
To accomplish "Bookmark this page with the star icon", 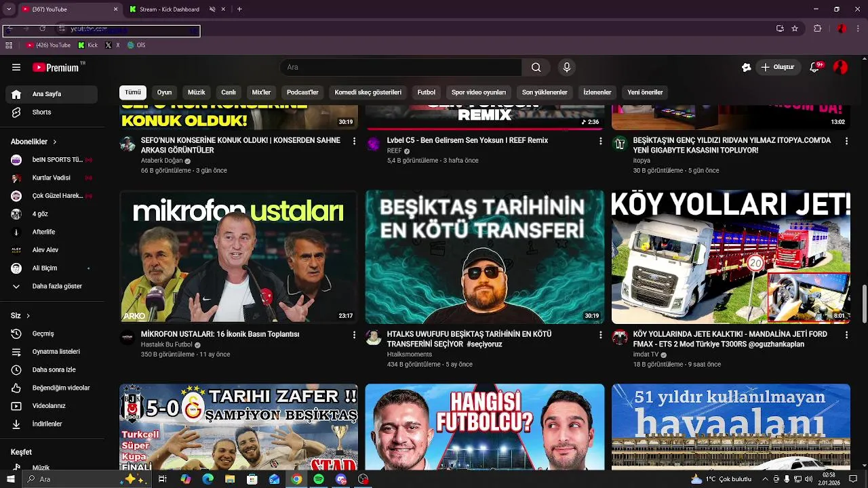I will coord(795,28).
